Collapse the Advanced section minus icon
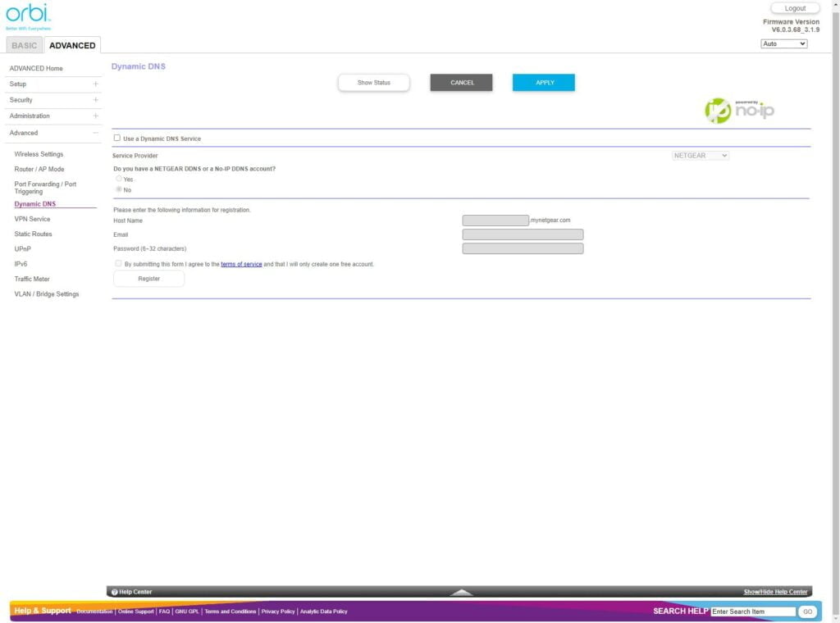 95,133
